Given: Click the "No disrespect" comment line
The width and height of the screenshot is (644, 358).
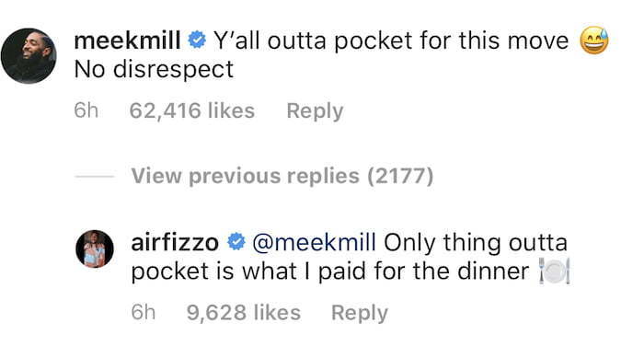Looking at the screenshot, I should [x=154, y=69].
